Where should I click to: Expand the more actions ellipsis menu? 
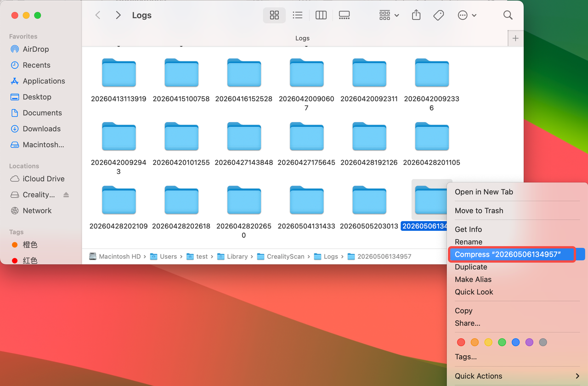tap(467, 15)
